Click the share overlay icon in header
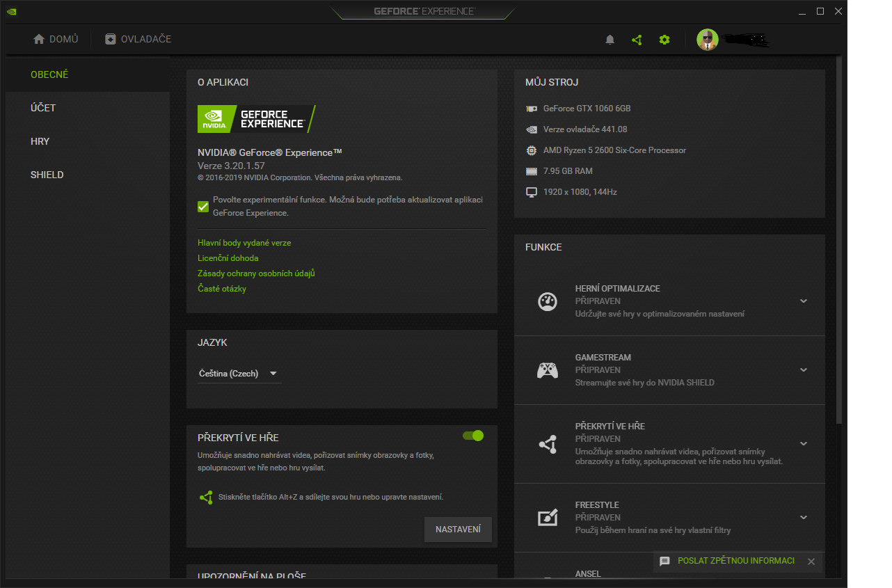Viewport: 892px width, 588px height. 637,40
